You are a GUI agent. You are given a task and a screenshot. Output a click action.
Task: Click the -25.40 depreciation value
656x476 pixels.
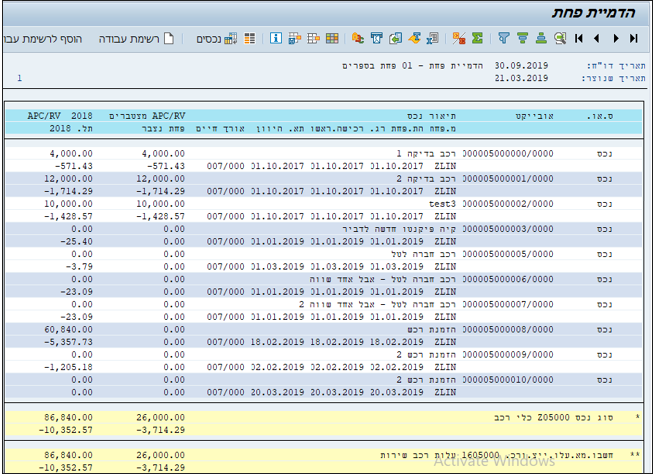76,241
